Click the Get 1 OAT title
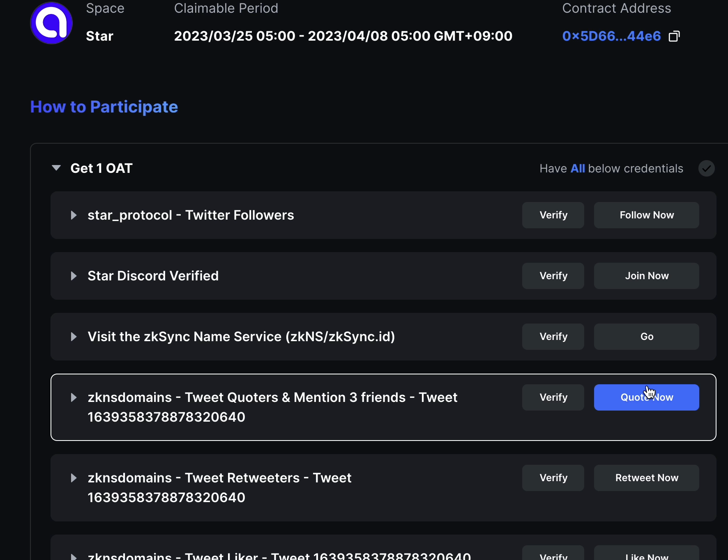728x560 pixels. [x=101, y=168]
